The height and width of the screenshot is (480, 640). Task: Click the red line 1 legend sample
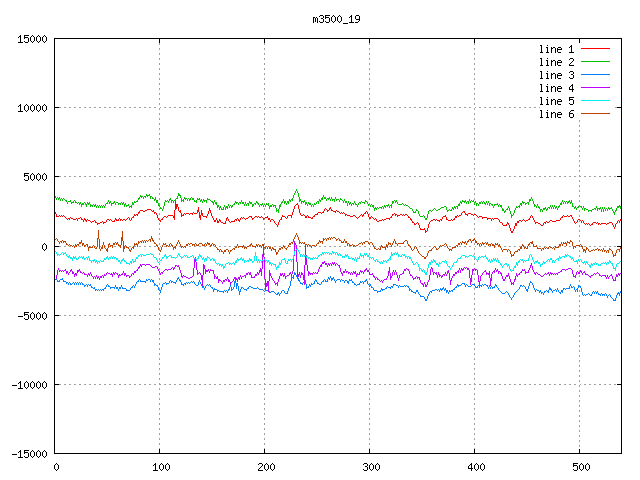point(596,49)
